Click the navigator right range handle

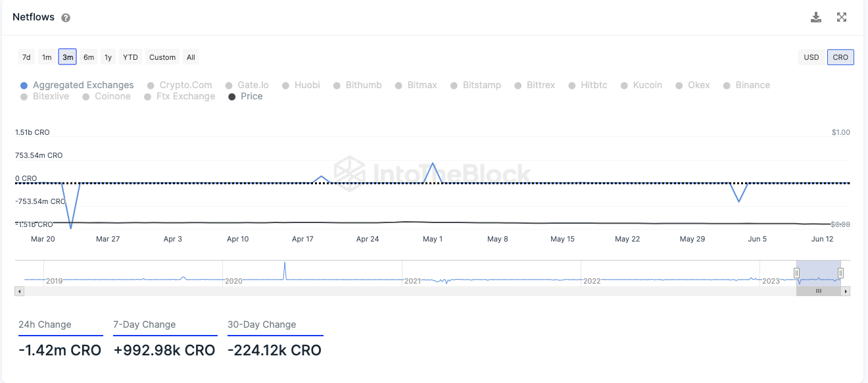click(x=840, y=272)
